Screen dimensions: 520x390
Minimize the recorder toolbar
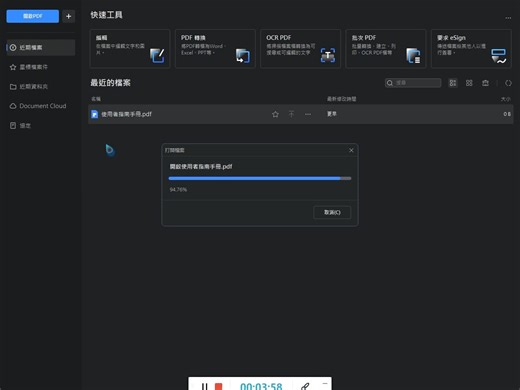325,383
